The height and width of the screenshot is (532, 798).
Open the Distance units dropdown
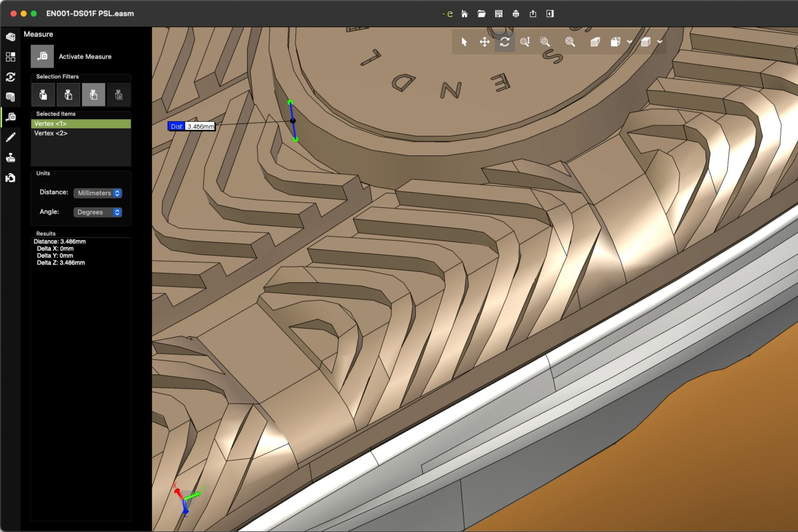pyautogui.click(x=98, y=193)
